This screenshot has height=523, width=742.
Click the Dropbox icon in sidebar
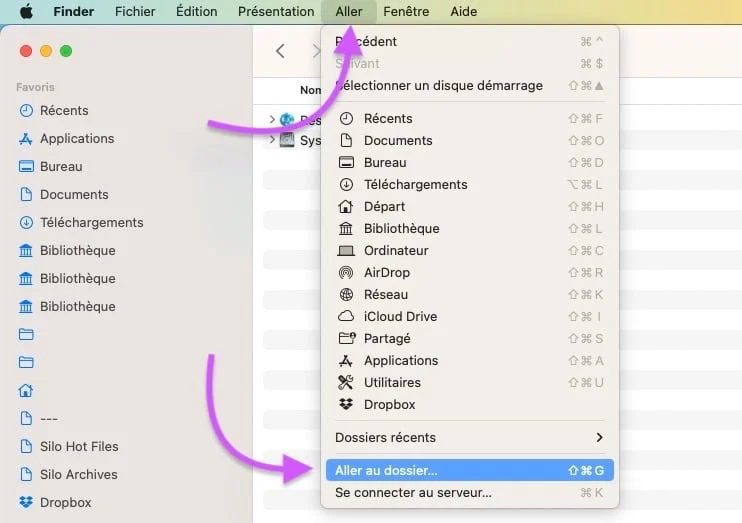point(26,502)
